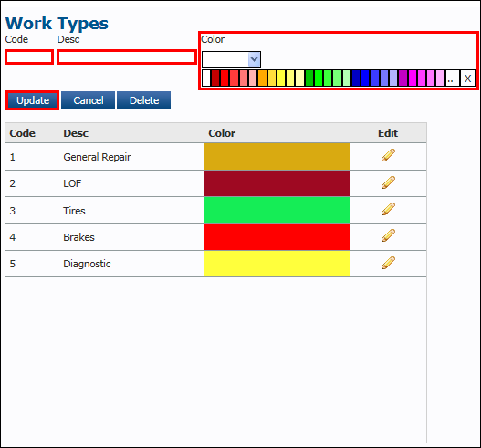Viewport: 481px width, 448px height.
Task: Edit the General Repair work type
Action: [x=388, y=155]
